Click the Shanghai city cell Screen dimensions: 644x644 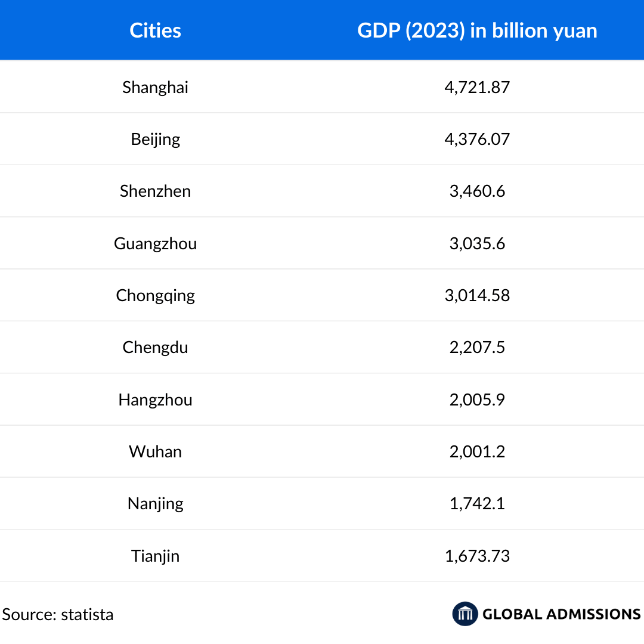click(155, 87)
